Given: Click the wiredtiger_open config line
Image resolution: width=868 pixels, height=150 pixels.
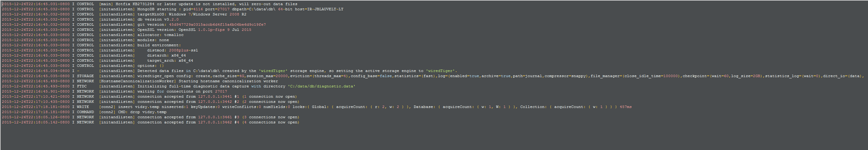Looking at the screenshot, I should point(472,76).
